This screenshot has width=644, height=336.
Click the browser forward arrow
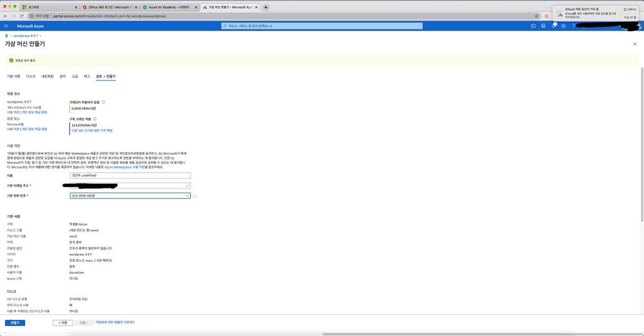14,16
